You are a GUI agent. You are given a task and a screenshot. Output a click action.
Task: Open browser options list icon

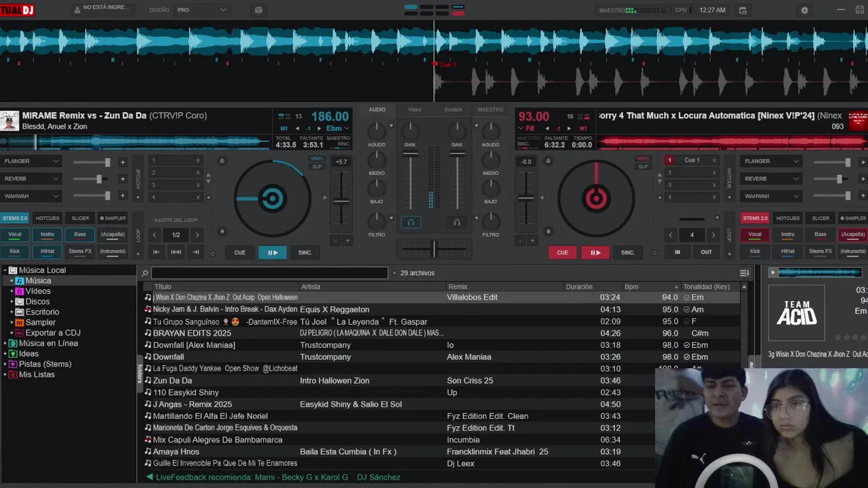click(x=745, y=273)
